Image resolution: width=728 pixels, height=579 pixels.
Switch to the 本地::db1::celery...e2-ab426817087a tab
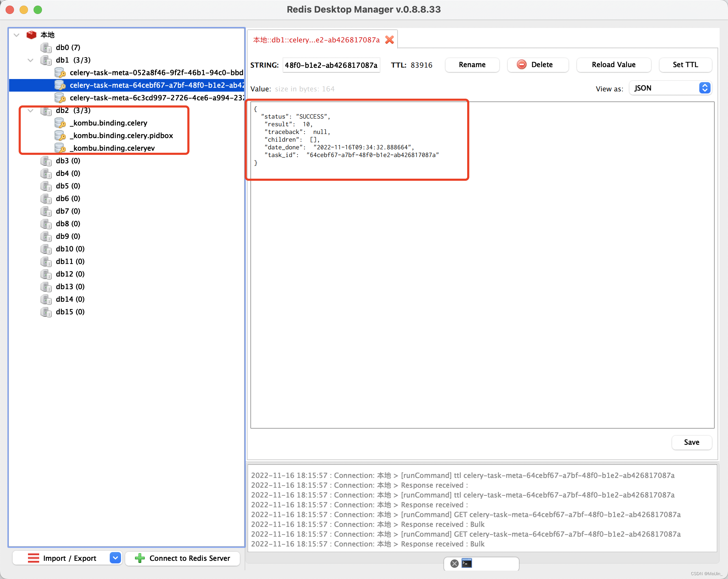coord(316,40)
